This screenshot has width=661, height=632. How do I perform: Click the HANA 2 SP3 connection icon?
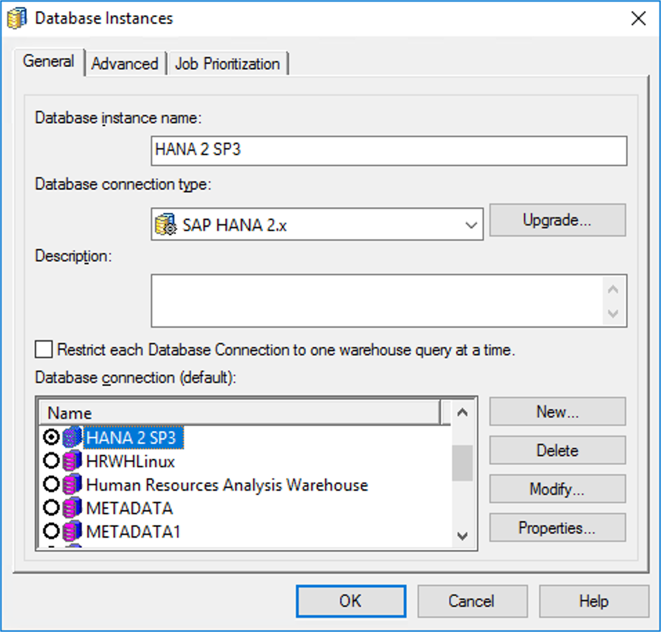coord(72,437)
